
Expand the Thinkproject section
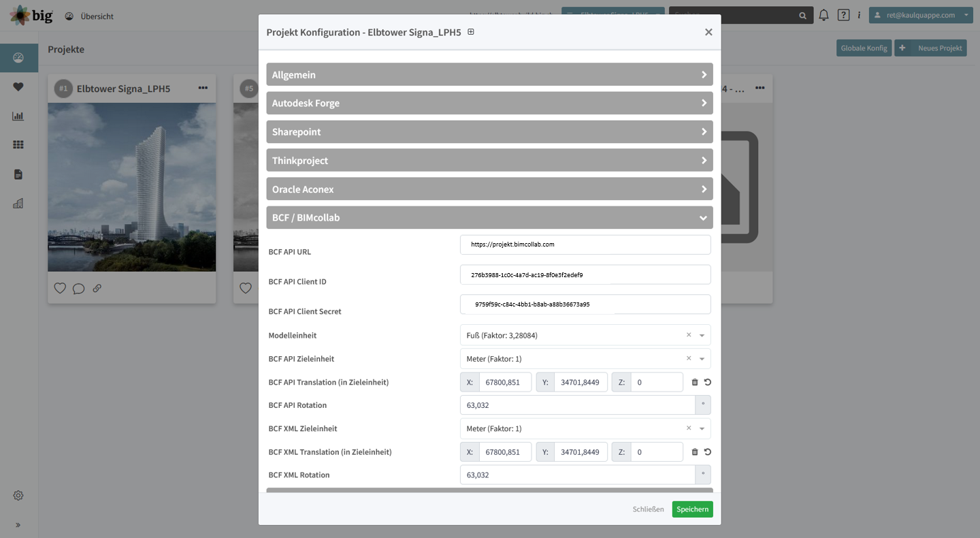(489, 160)
